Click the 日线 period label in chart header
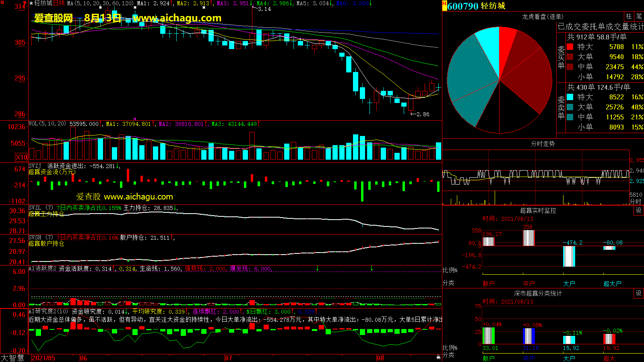Image resolution: width=644 pixels, height=362 pixels. pyautogui.click(x=59, y=3)
